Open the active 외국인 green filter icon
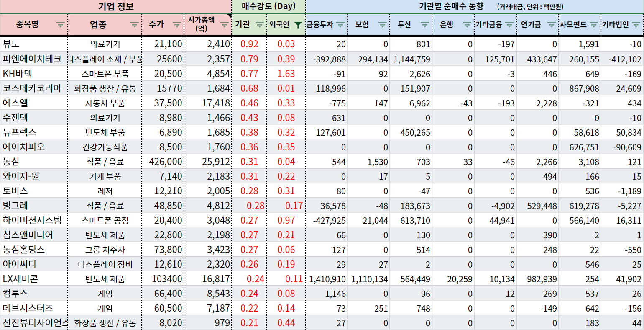The width and height of the screenshot is (644, 330). click(298, 25)
